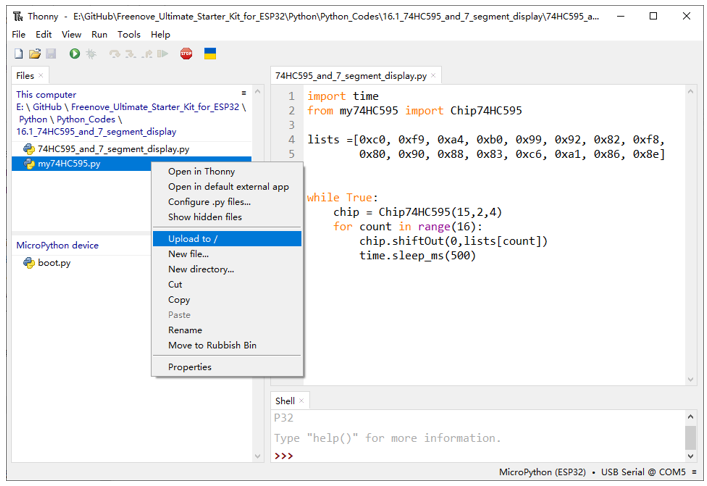Open the File menu

click(x=18, y=34)
